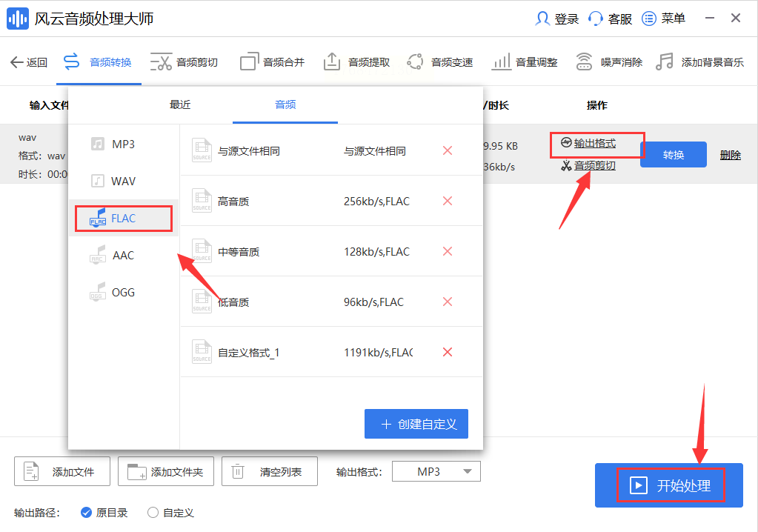Open the 音频剪切 (audio cut) tool
This screenshot has width=758, height=532.
(184, 62)
